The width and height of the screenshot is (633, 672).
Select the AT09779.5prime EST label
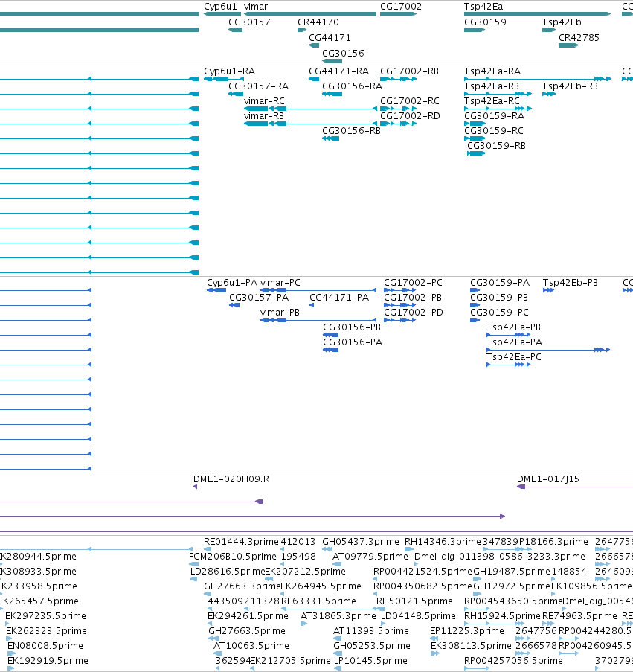click(x=370, y=557)
